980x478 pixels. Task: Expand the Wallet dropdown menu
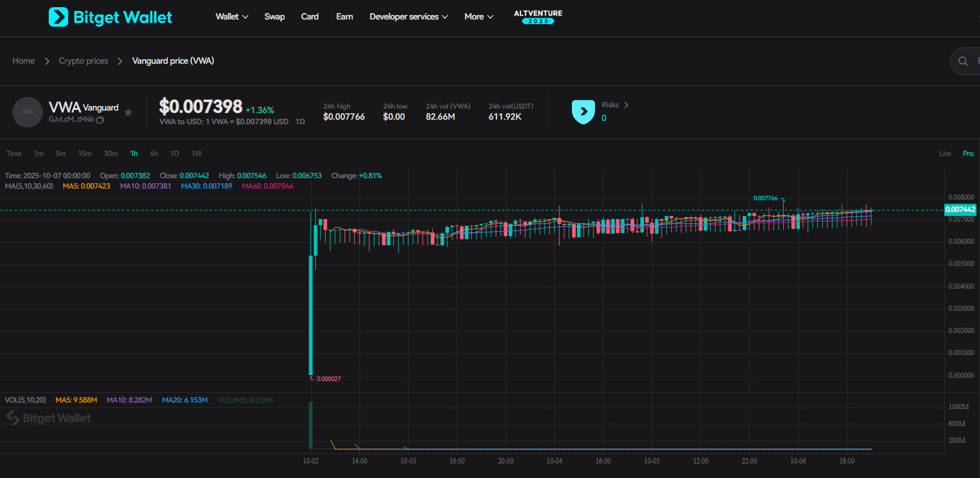(x=232, y=17)
